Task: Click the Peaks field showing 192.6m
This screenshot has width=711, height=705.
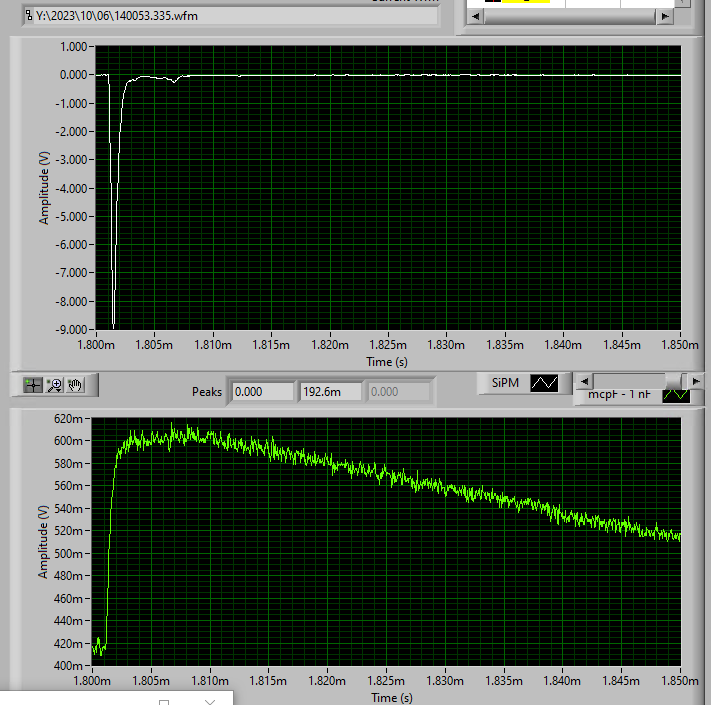Action: click(x=331, y=392)
